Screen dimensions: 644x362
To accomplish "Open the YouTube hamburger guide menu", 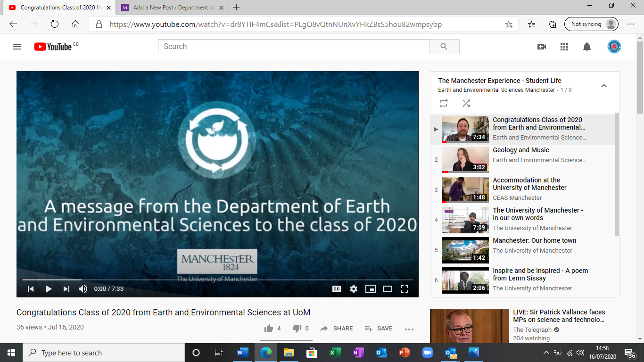I will pyautogui.click(x=17, y=47).
